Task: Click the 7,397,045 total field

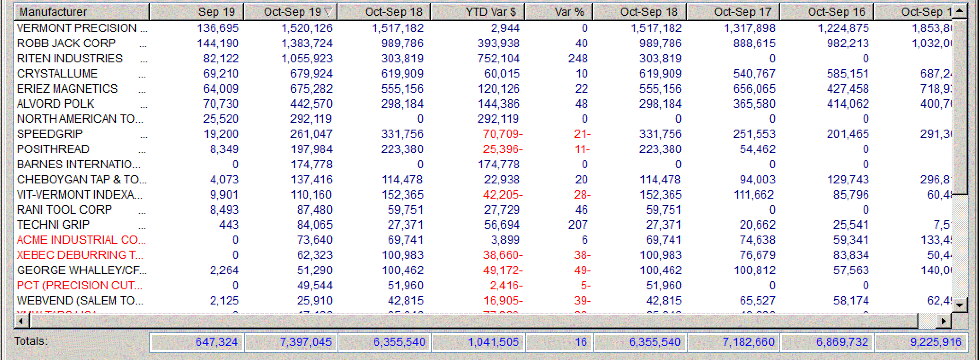Action: point(290,342)
